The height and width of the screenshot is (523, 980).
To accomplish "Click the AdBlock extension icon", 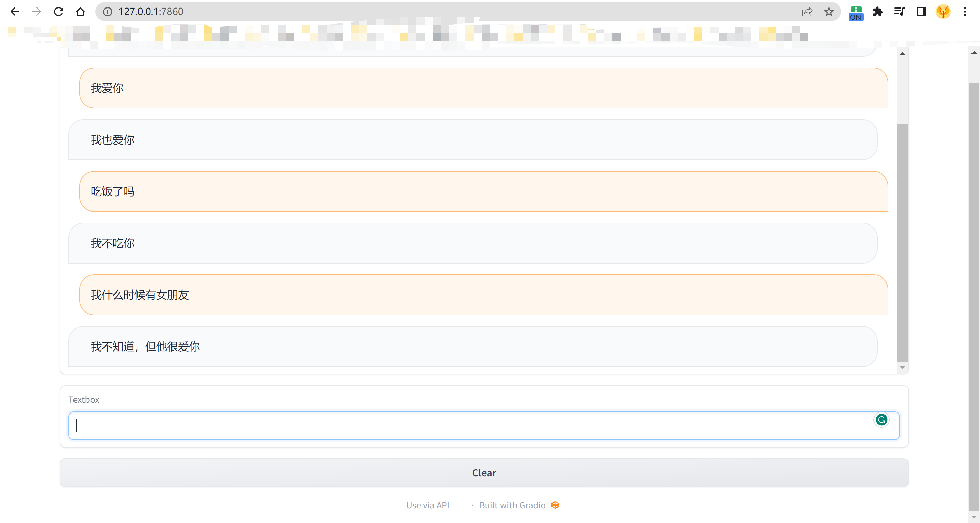I will pos(855,12).
